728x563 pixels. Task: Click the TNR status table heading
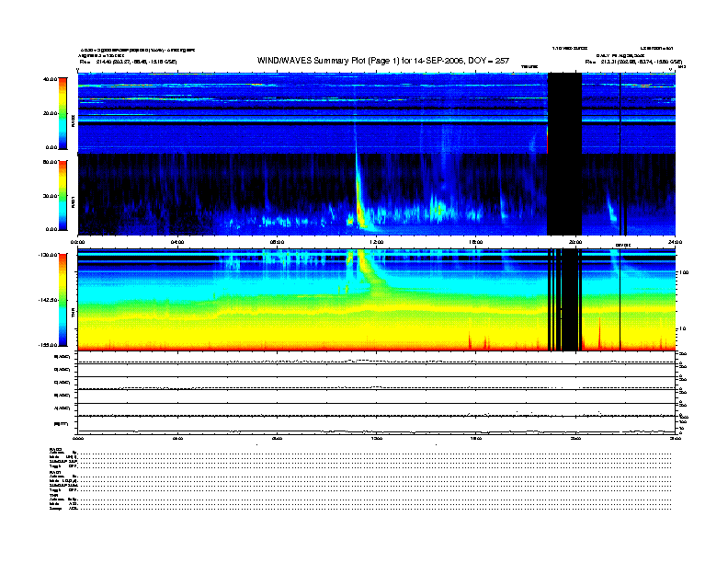click(x=53, y=496)
